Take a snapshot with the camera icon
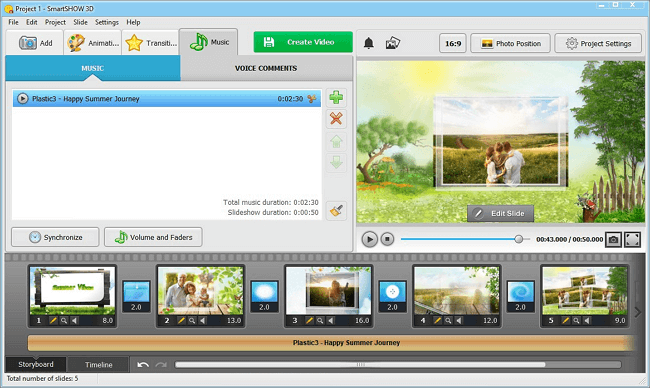 coord(613,240)
